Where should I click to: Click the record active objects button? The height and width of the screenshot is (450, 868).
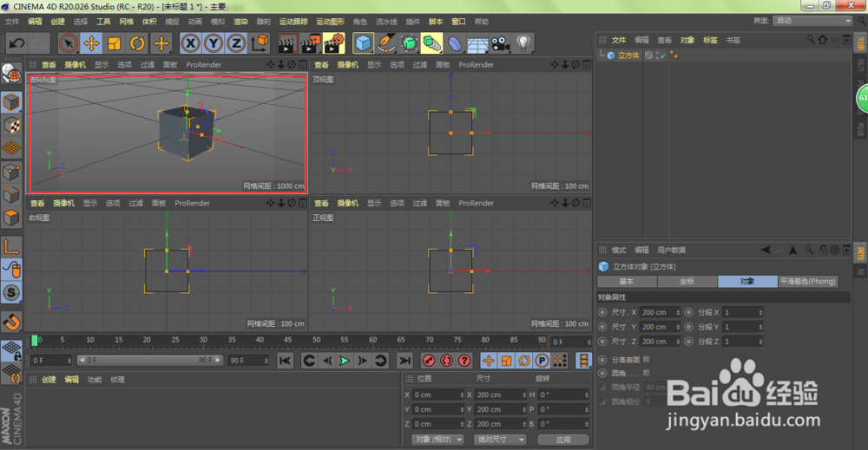(429, 361)
